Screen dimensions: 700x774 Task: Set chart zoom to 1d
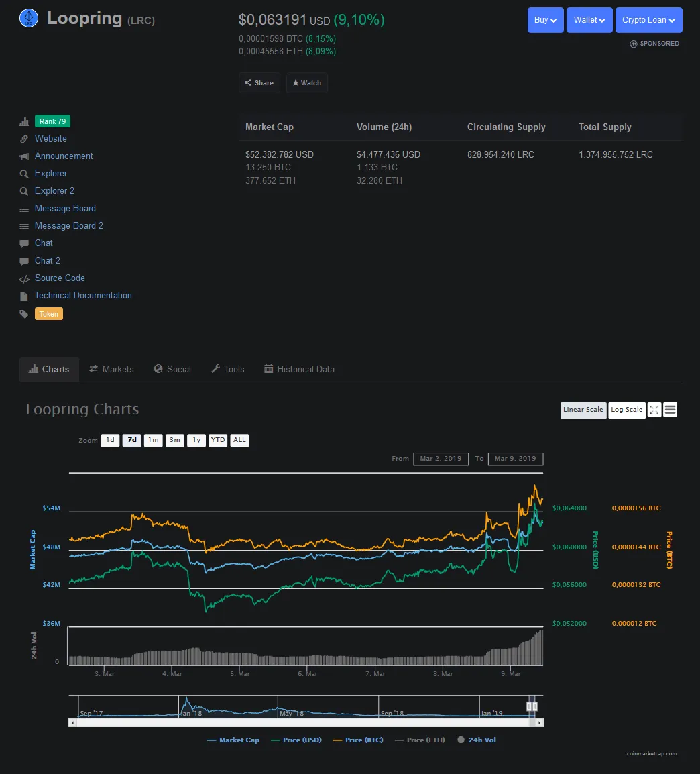(x=110, y=440)
